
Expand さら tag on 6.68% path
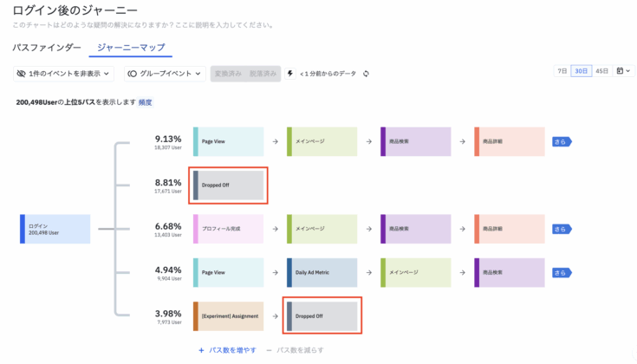point(562,229)
